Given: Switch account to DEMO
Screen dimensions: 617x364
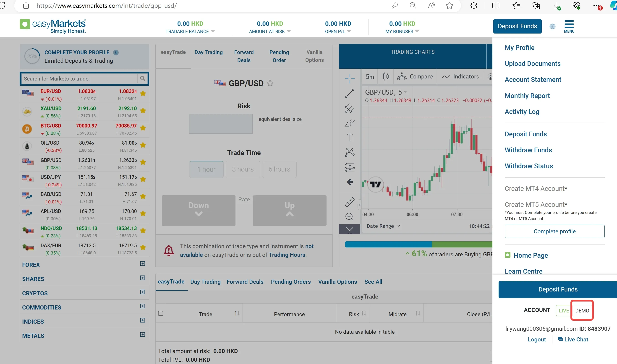Looking at the screenshot, I should (582, 311).
